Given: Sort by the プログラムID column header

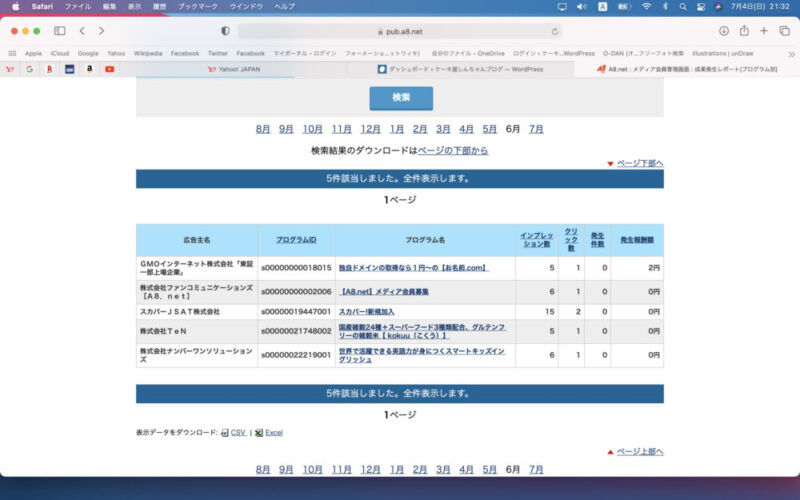Looking at the screenshot, I should (x=296, y=240).
